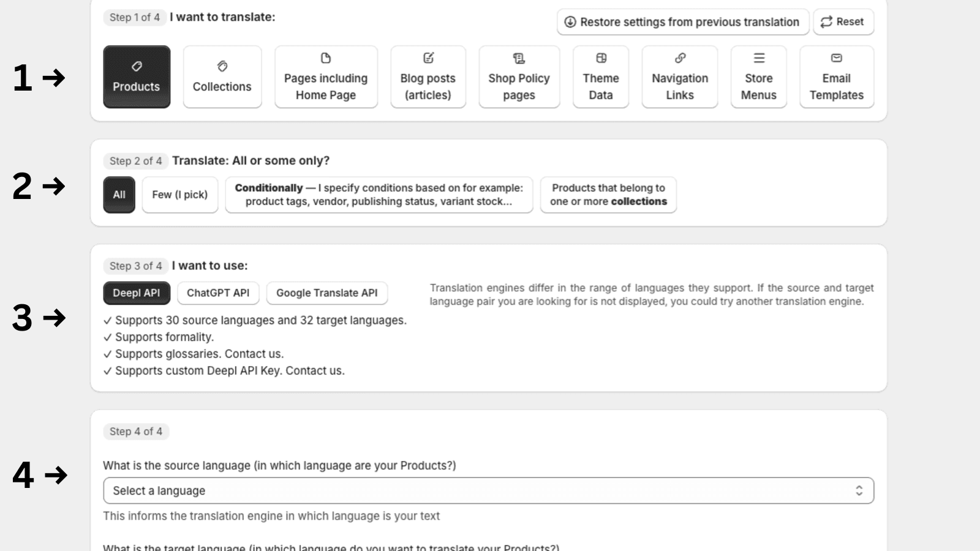Switch to the ChatGPT API engine
Viewport: 980px width, 551px height.
click(218, 293)
